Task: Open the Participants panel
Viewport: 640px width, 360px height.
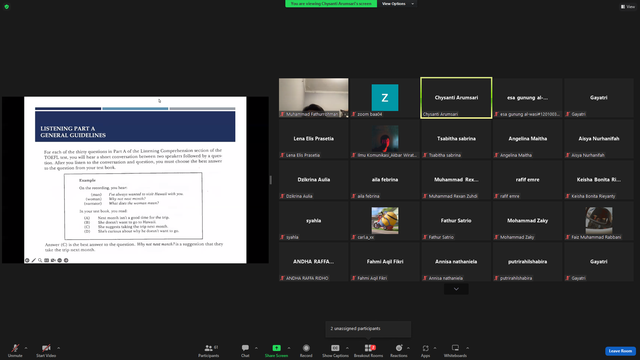Action: click(x=209, y=350)
